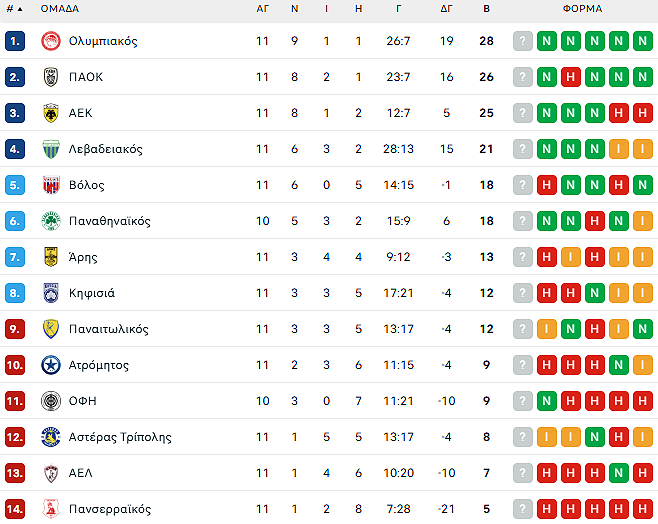
Task: Sort standings by the ΔΓ goal difference header
Action: coord(446,9)
